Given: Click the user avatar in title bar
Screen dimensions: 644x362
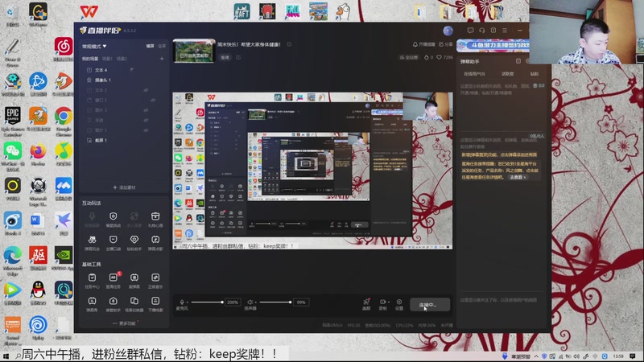Looking at the screenshot, I should tap(448, 31).
